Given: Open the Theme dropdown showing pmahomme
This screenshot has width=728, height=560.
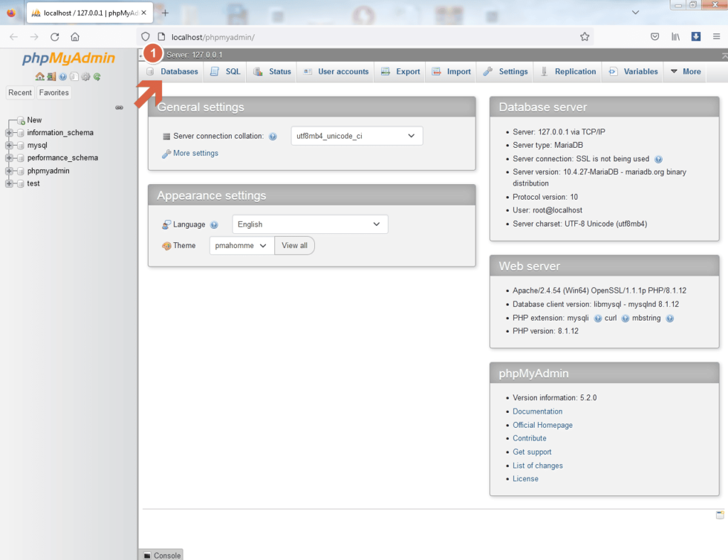Looking at the screenshot, I should [x=242, y=245].
